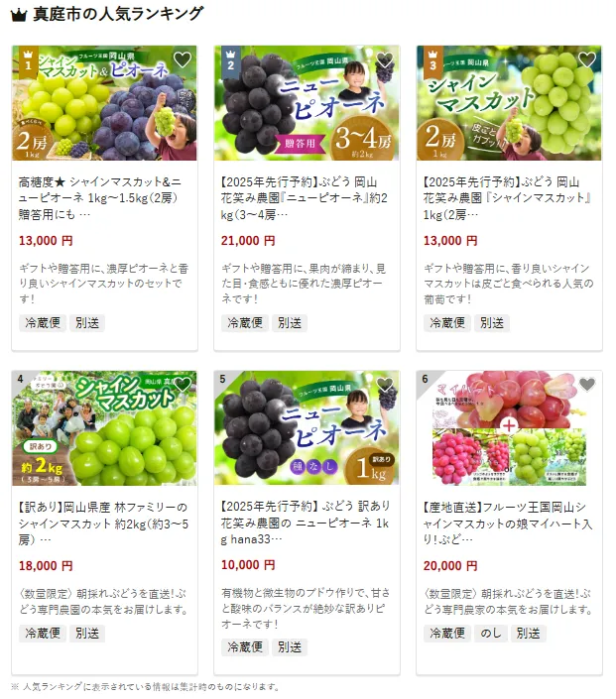The width and height of the screenshot is (616, 699).
Task: Open title 高糖度★ シャインマスカット&ニューピオーネ
Action: click(x=100, y=198)
